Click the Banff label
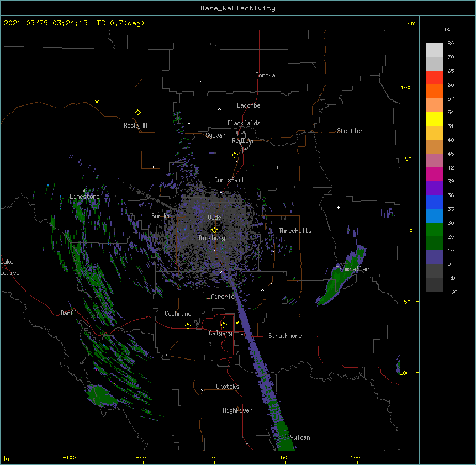Viewport: 476px width, 465px height. (68, 313)
